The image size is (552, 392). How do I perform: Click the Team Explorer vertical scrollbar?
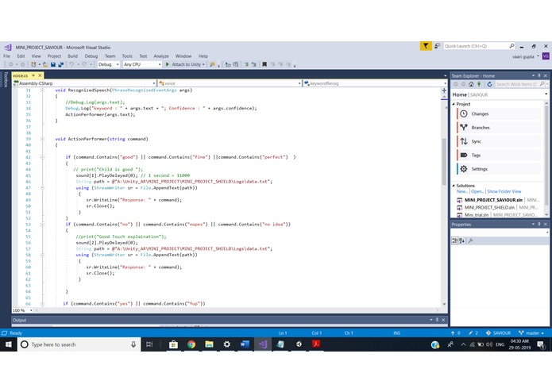tap(546, 158)
